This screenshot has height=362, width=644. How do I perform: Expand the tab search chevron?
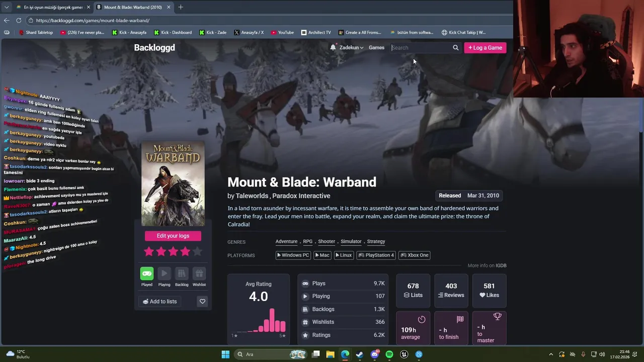point(7,7)
